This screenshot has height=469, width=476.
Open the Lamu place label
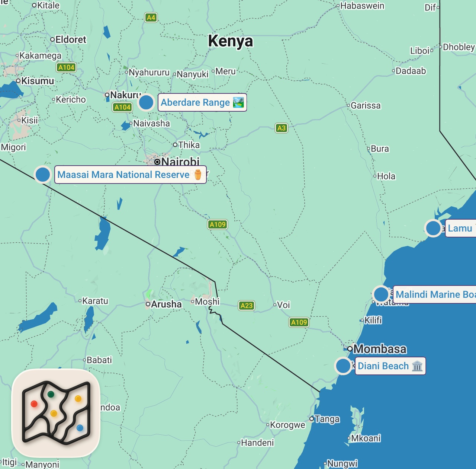pyautogui.click(x=460, y=228)
